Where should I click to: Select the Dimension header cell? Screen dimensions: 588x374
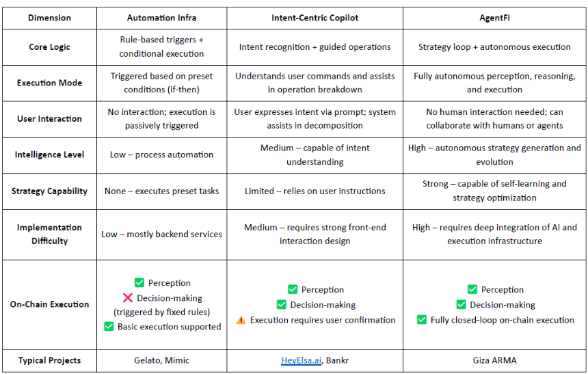tap(49, 18)
